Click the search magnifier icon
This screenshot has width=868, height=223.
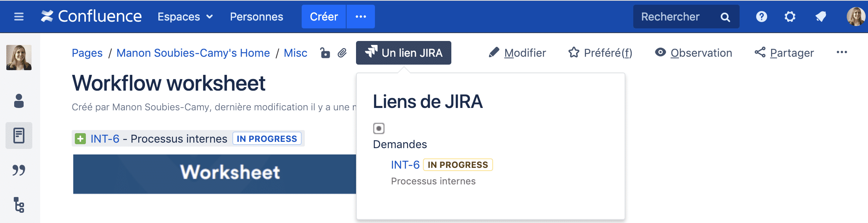tap(725, 17)
